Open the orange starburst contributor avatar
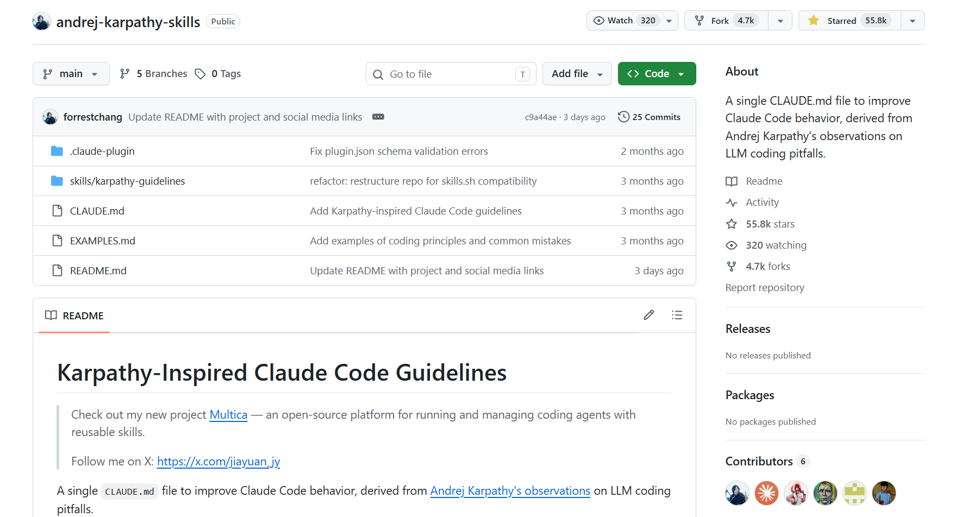The height and width of the screenshot is (517, 980). [766, 493]
